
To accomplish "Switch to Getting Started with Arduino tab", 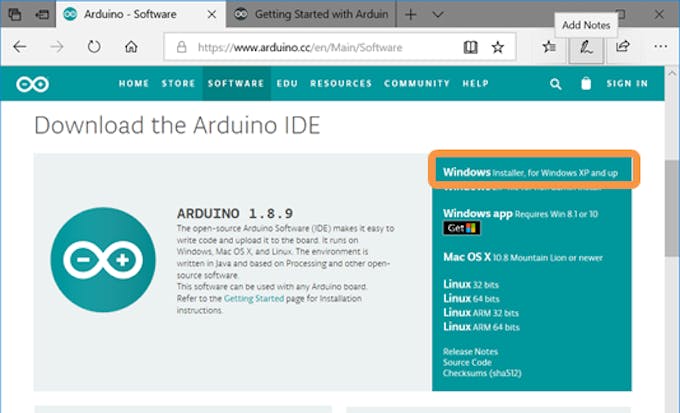I will point(311,14).
